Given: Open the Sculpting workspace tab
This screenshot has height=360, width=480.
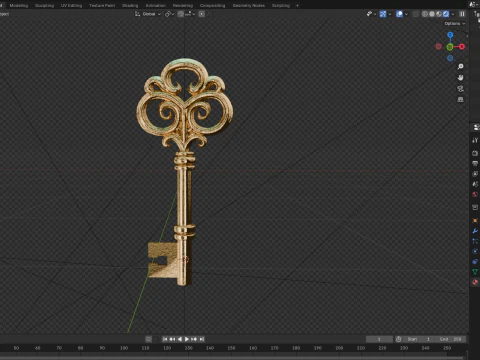Looking at the screenshot, I should click(44, 5).
